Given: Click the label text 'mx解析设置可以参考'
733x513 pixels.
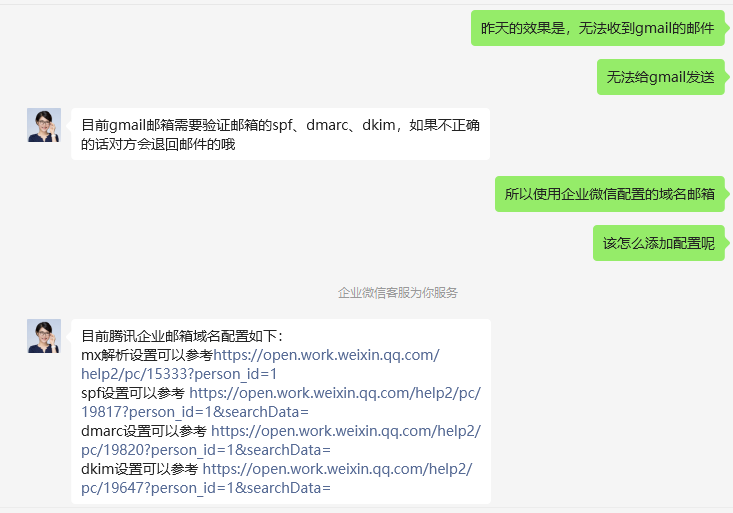Looking at the screenshot, I should click(146, 355).
